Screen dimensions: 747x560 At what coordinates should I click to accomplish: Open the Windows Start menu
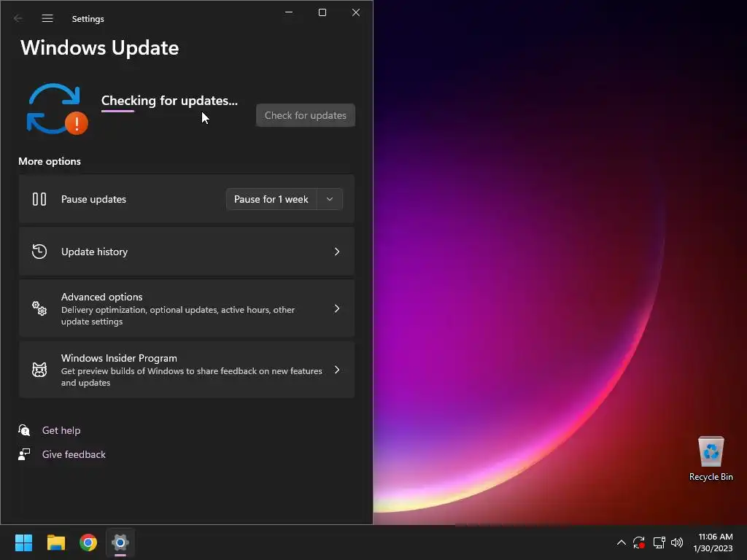[x=23, y=542]
